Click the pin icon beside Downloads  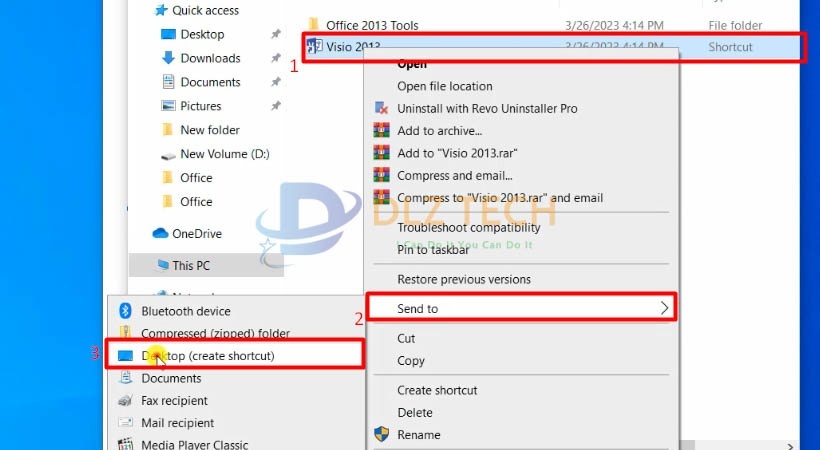point(276,58)
